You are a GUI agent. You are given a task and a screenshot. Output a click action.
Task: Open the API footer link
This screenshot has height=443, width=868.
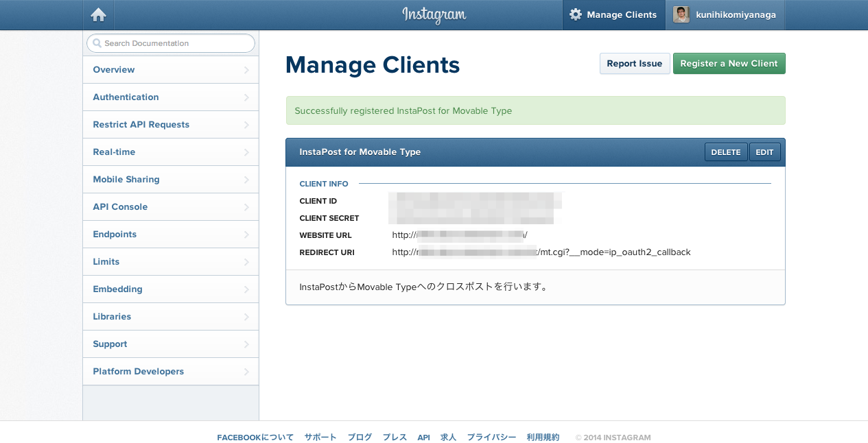(x=424, y=438)
